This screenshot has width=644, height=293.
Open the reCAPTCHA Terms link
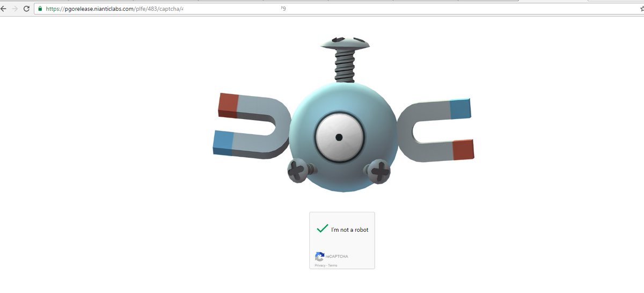tap(333, 266)
